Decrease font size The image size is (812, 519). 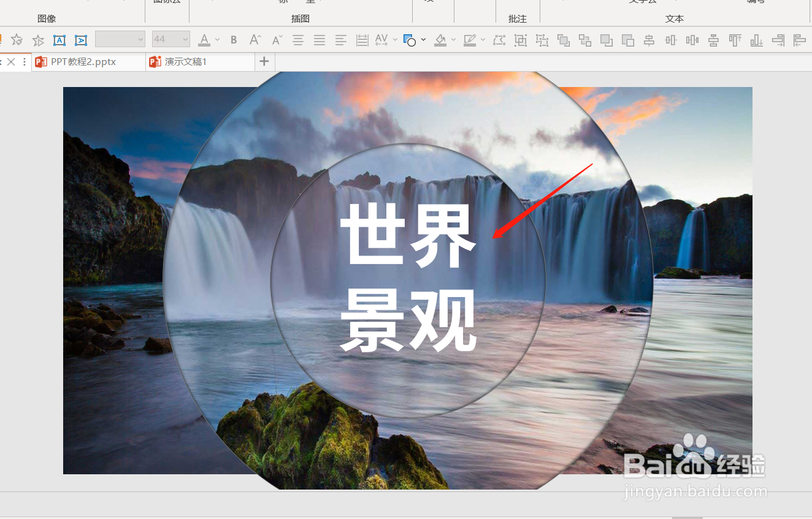coord(277,40)
